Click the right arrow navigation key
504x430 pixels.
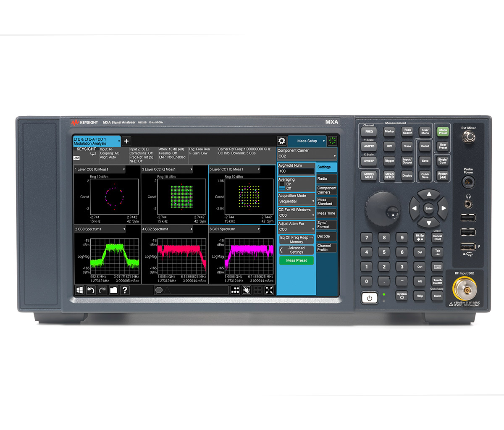point(444,208)
